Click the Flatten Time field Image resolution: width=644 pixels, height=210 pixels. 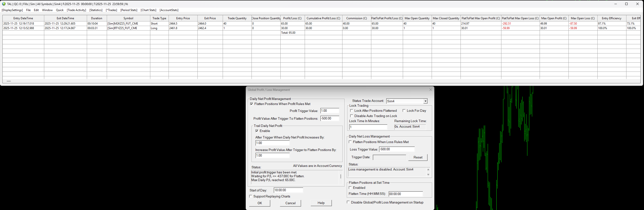click(x=406, y=194)
